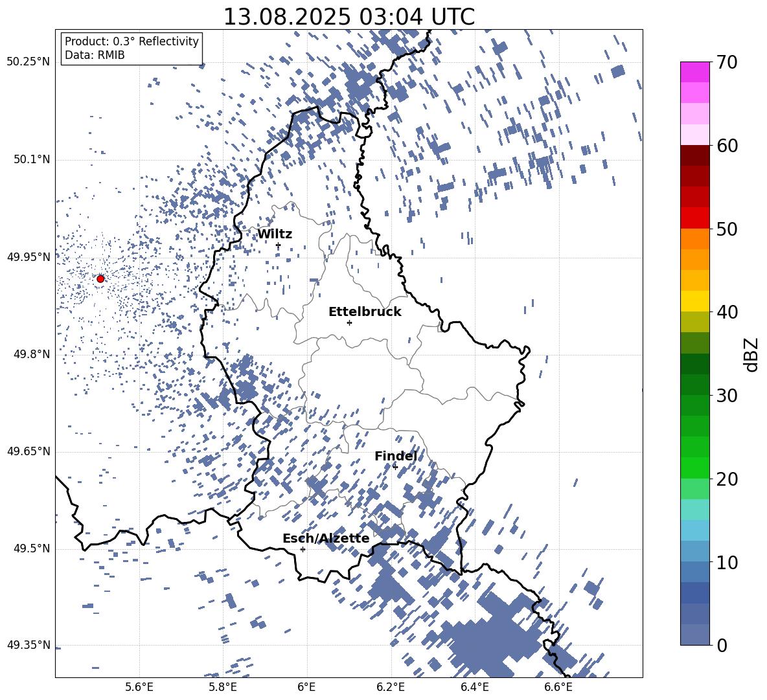This screenshot has width=767, height=700.
Task: Click the '49.95°N' latitude label
Action: tap(29, 257)
